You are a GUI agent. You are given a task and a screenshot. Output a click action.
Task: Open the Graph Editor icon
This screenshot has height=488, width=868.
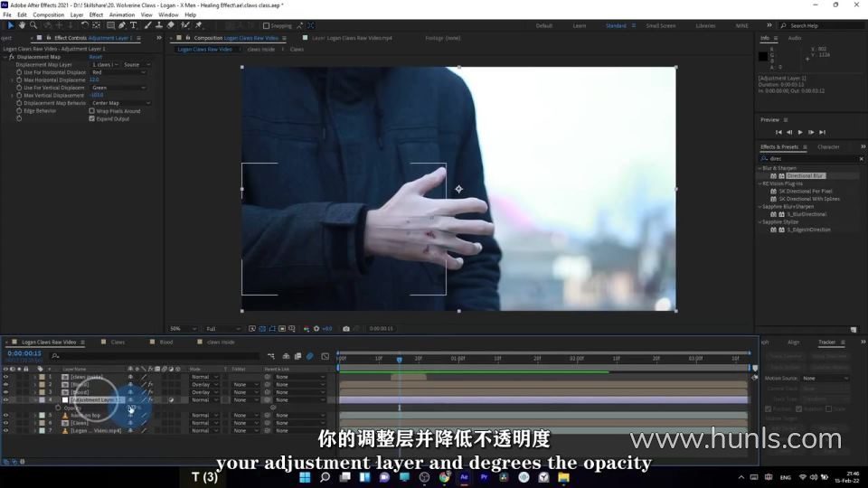point(325,356)
